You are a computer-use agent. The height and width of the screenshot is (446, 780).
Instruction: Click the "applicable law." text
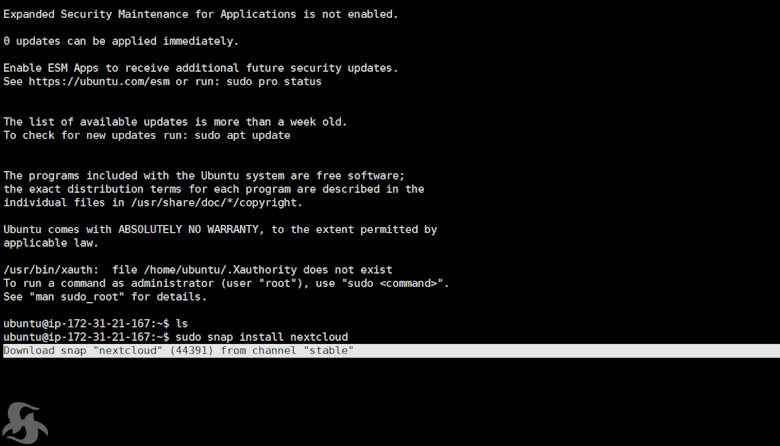[x=50, y=243]
